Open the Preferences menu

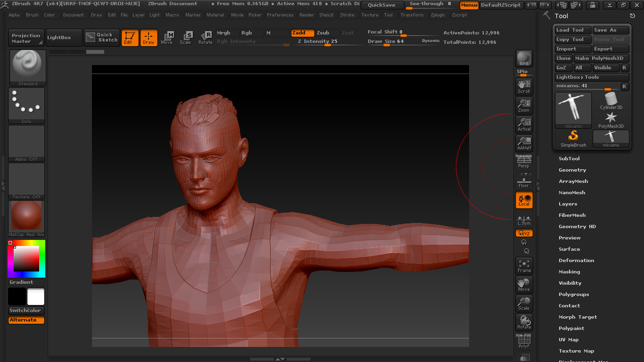coord(280,15)
